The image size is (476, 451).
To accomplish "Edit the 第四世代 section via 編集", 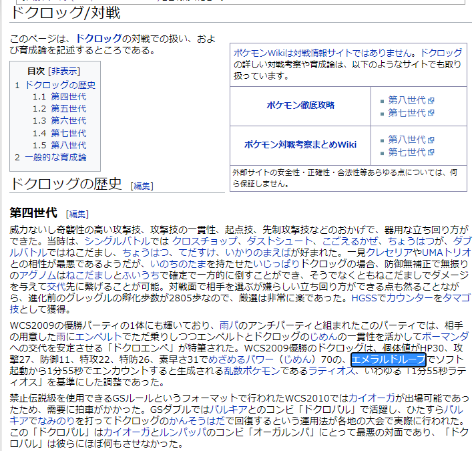I will [x=77, y=214].
